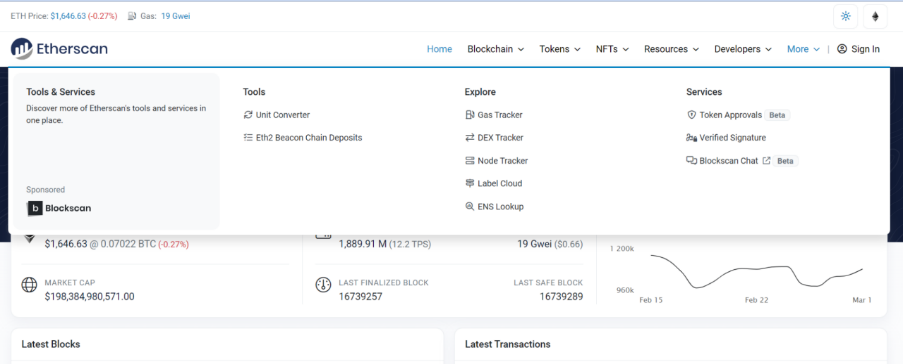The height and width of the screenshot is (364, 903).
Task: Click the Eth2 Beacon Chain list icon
Action: coord(248,138)
